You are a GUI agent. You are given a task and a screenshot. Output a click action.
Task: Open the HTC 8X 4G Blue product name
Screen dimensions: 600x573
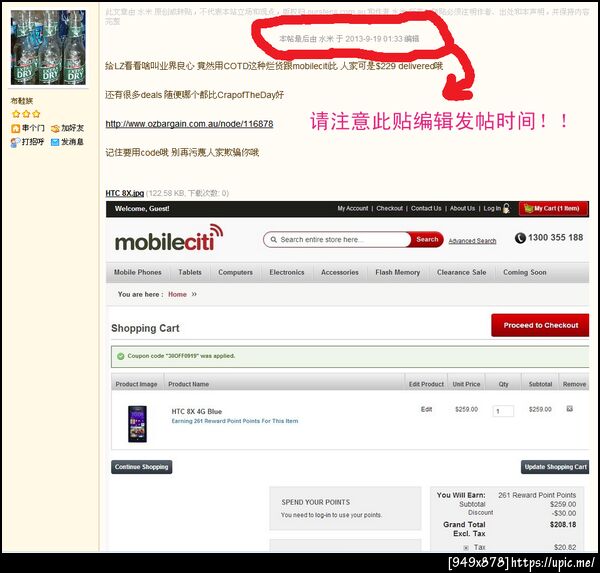click(x=197, y=411)
